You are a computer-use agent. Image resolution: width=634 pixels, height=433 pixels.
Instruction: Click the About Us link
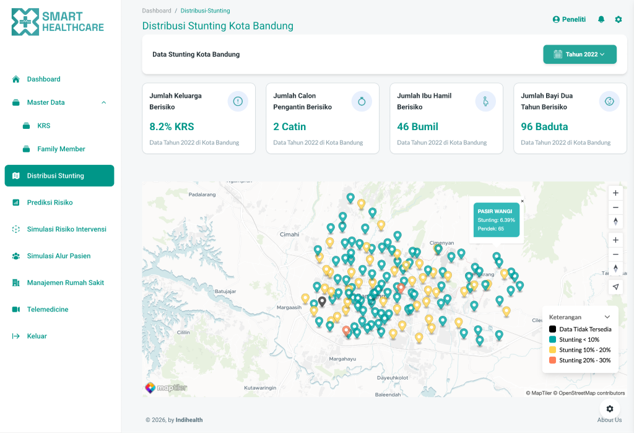(609, 420)
